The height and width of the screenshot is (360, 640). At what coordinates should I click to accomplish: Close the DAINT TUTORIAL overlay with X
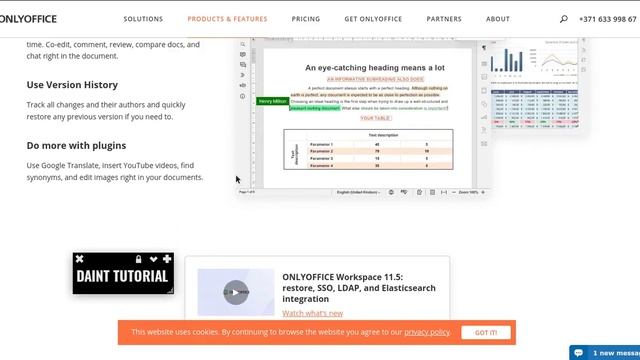pos(80,259)
